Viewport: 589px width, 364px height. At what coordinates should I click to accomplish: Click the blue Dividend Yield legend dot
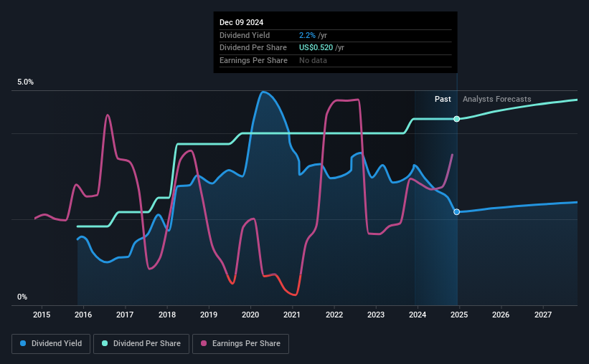pos(23,343)
